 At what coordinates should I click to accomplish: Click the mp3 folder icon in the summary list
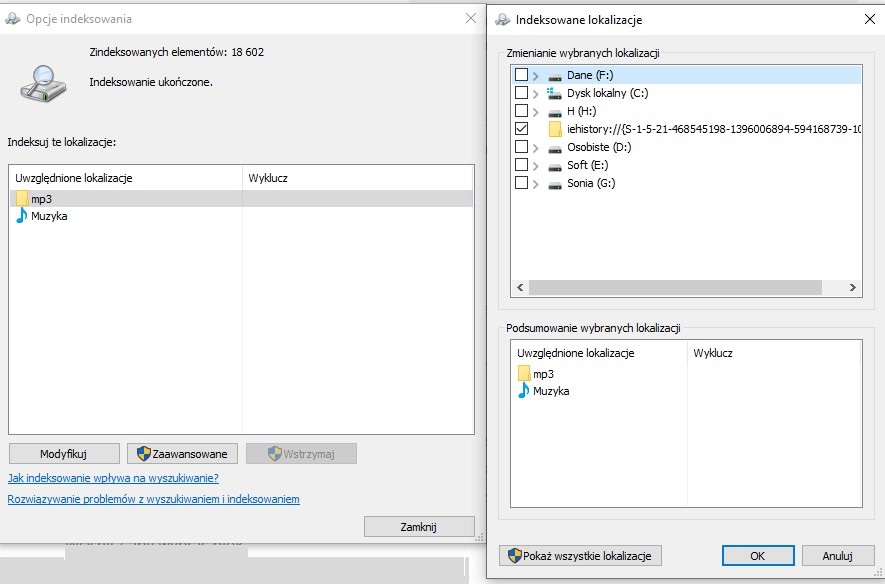[524, 374]
